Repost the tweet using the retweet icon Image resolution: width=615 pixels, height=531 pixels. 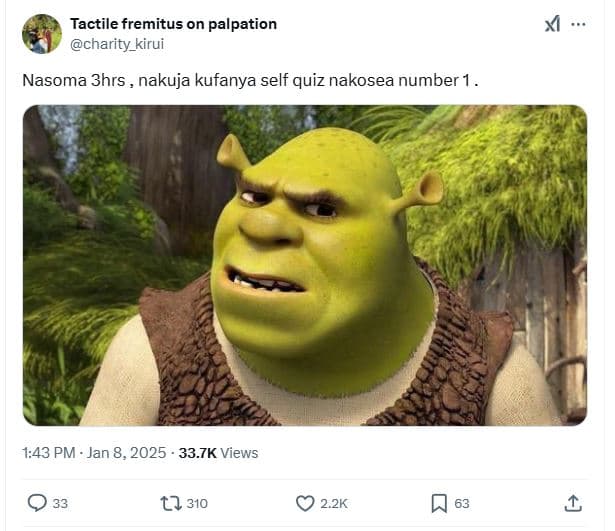coord(171,503)
